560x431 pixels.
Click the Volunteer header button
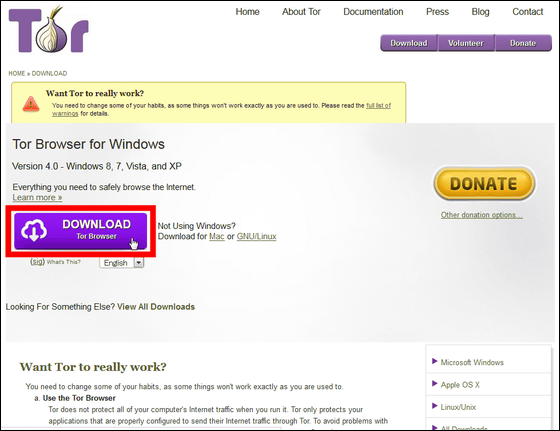(466, 43)
